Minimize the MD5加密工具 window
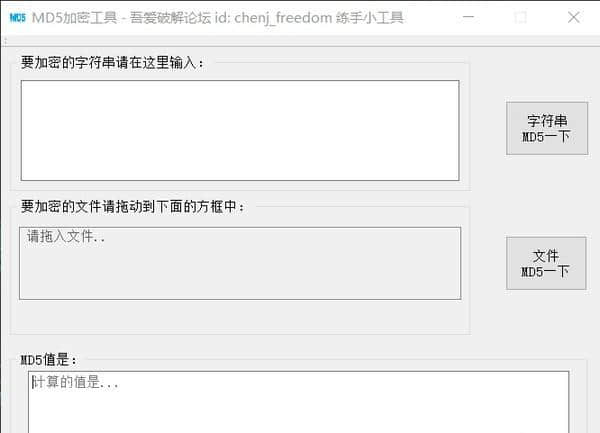This screenshot has height=433, width=600. 468,17
